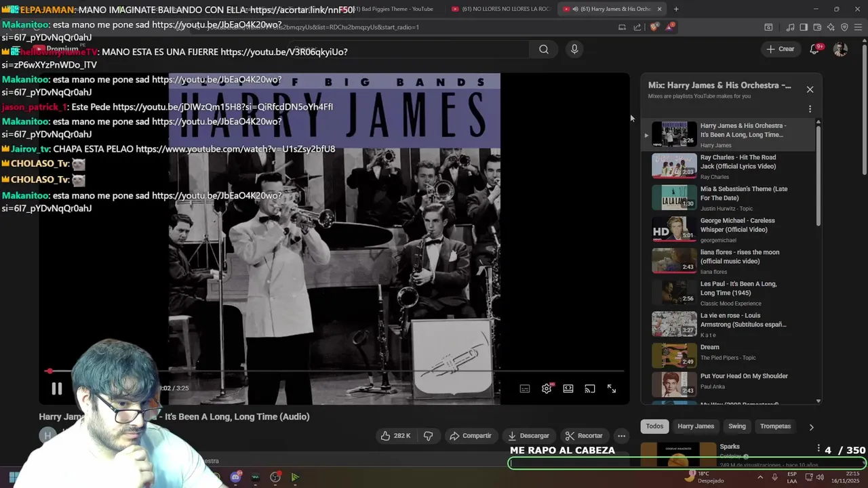
Task: Open the YouTube notifications bell
Action: point(815,49)
